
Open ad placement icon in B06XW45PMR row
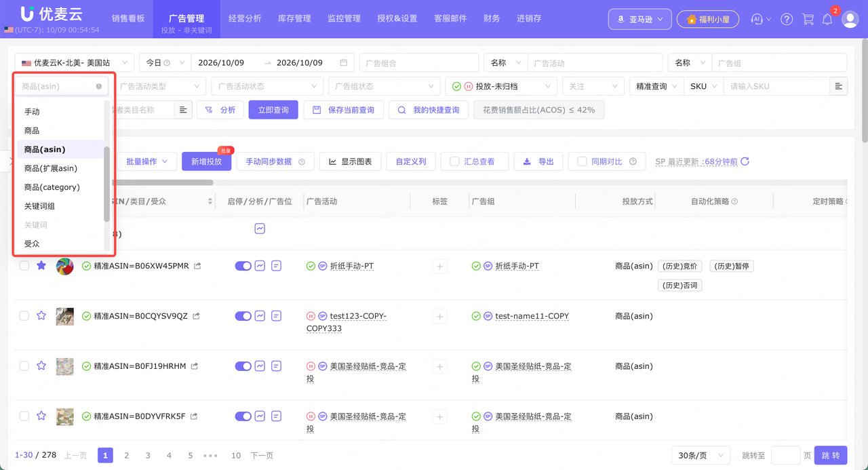(276, 266)
